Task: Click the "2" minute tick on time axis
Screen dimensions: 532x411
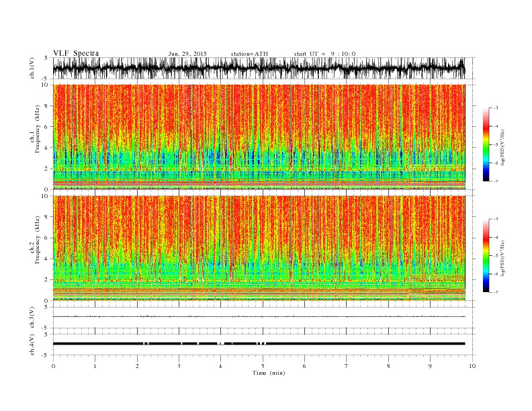Action: click(137, 366)
